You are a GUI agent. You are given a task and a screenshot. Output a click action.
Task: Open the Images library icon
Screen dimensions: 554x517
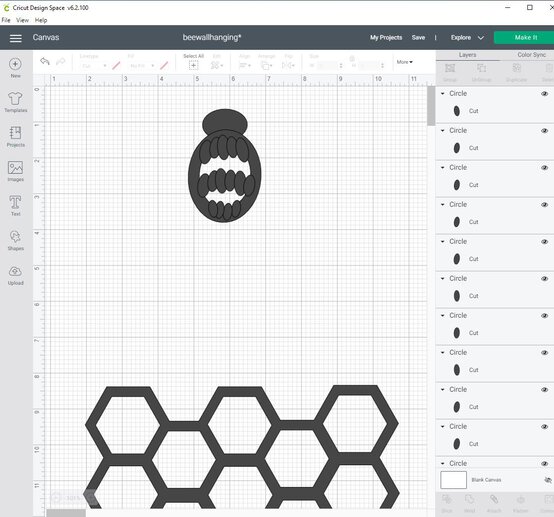click(15, 168)
